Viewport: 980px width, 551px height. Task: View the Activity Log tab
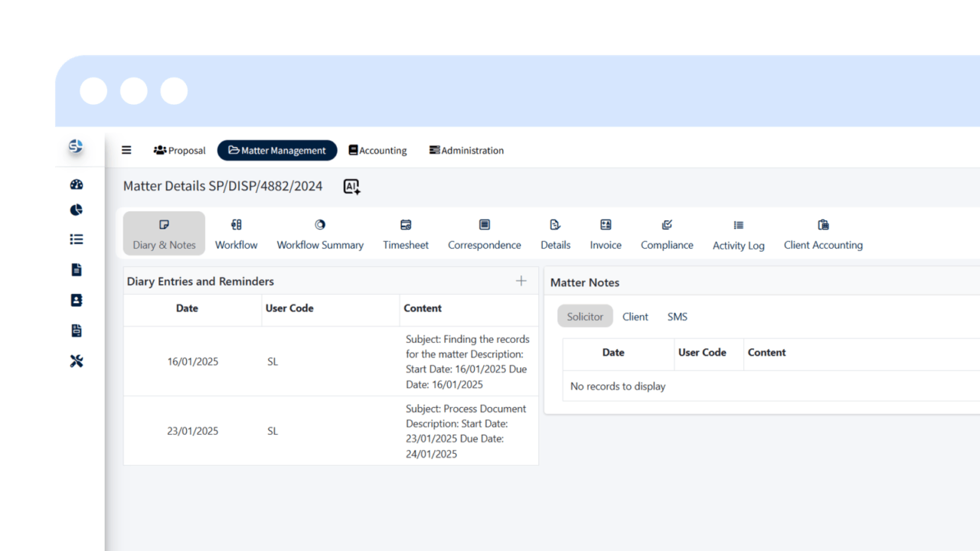click(x=738, y=235)
